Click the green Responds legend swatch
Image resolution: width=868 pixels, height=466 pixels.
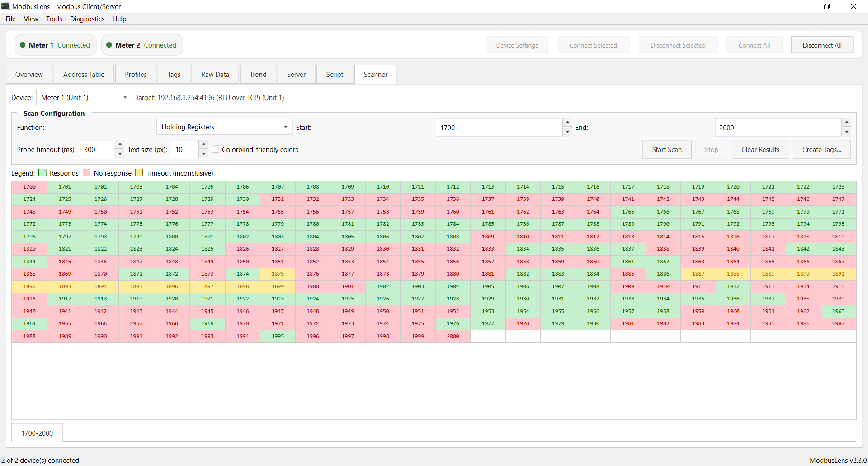42,173
